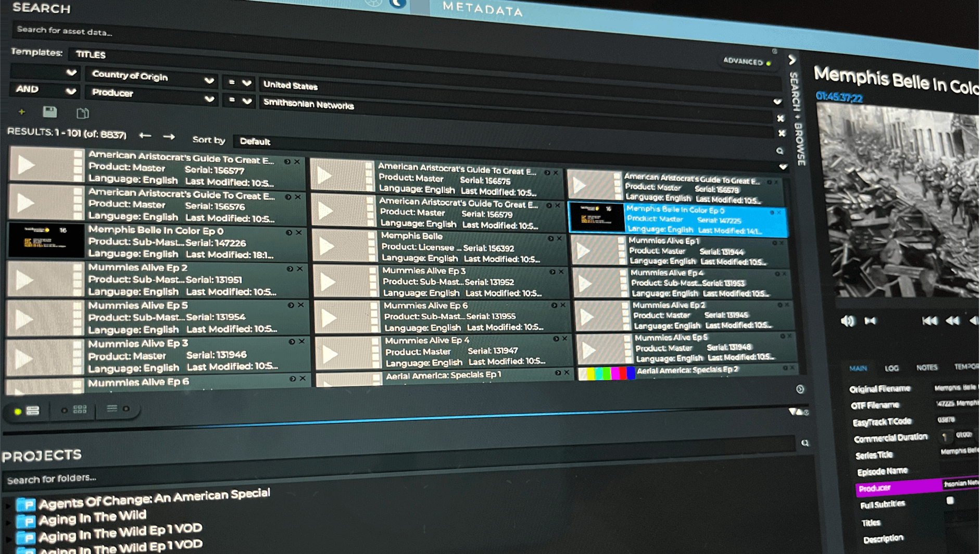Image resolution: width=980 pixels, height=554 pixels.
Task: Remove the Country of Origin criterion row with the X
Action: [780, 118]
